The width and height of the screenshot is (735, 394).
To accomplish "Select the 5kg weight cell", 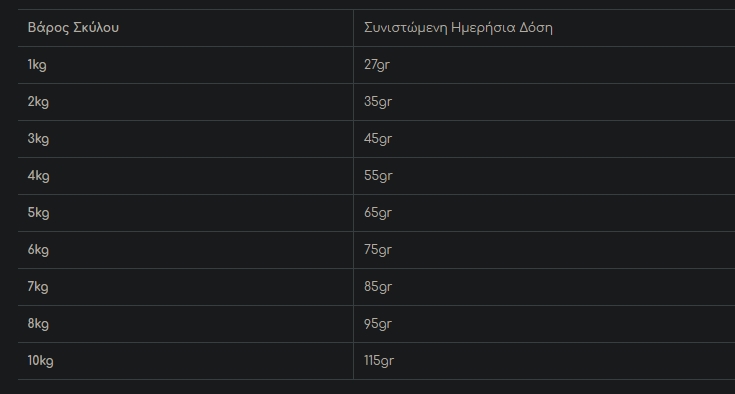I will pos(186,213).
